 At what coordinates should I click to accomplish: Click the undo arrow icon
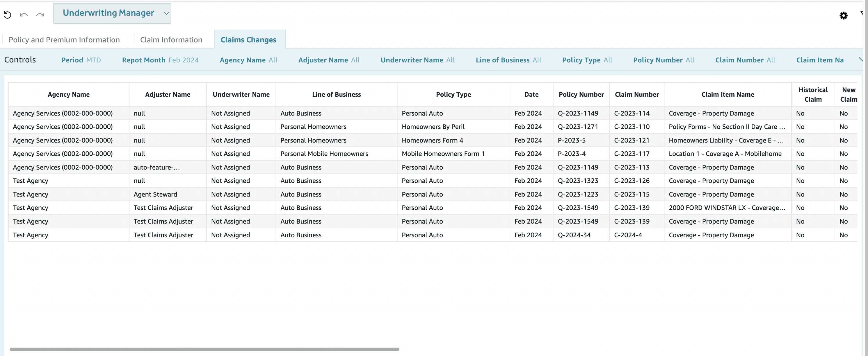point(24,15)
